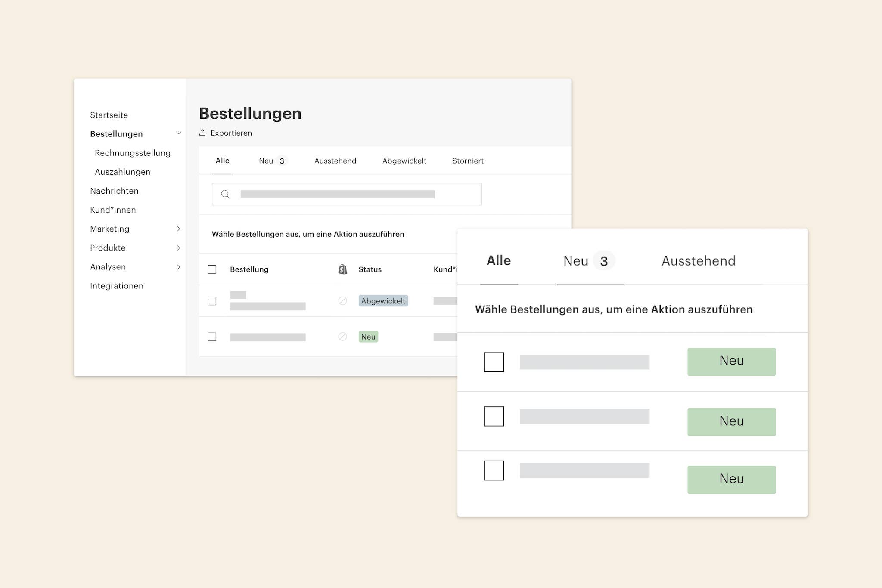Open the Storniert tab
This screenshot has width=882, height=588.
468,161
